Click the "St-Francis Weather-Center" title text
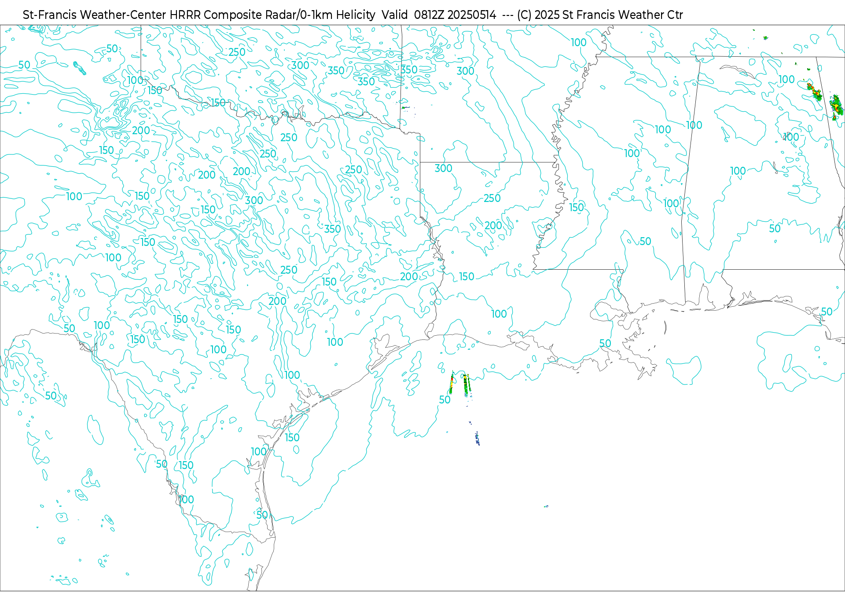The width and height of the screenshot is (845, 616). 94,15
